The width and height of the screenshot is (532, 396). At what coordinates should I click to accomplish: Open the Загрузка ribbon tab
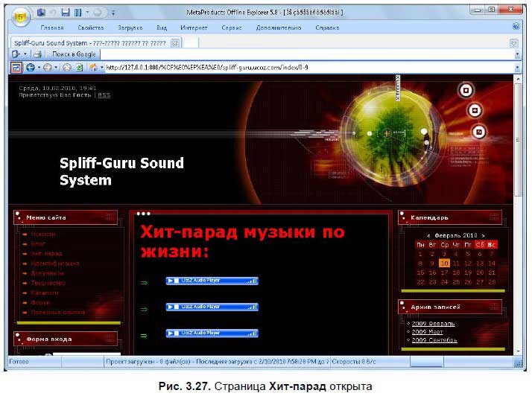(130, 28)
